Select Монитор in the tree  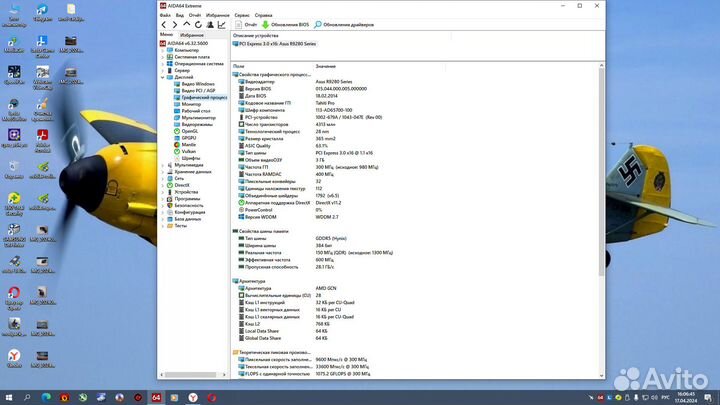[x=187, y=104]
